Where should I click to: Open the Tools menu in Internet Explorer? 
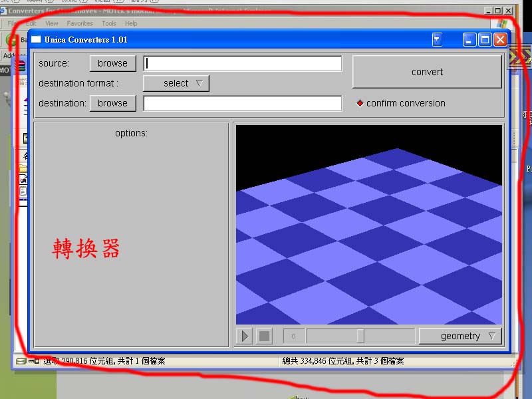(109, 23)
